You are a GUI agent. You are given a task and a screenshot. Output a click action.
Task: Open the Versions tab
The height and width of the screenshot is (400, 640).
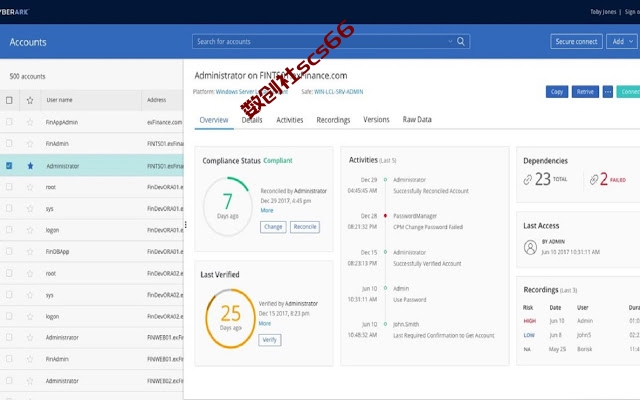pyautogui.click(x=376, y=120)
